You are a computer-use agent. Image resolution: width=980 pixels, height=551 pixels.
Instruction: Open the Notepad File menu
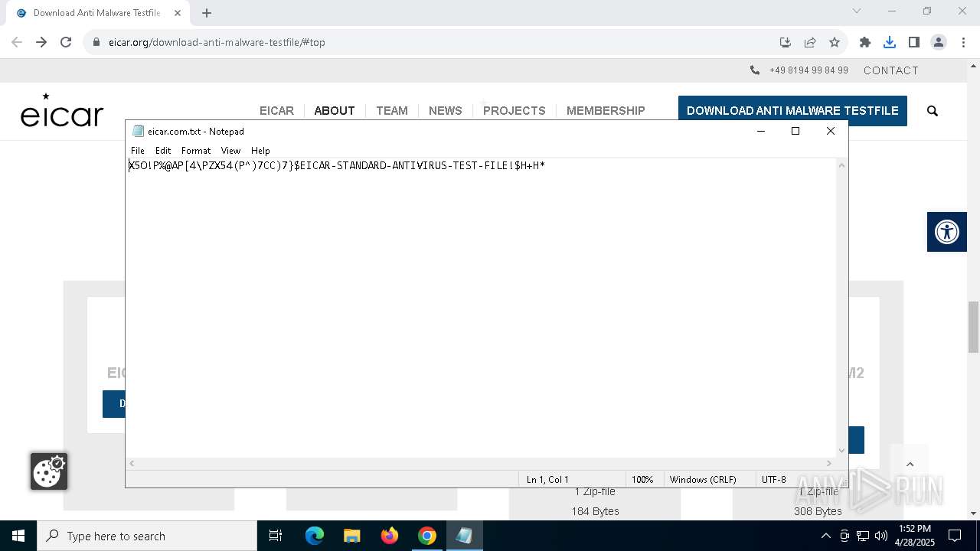(x=138, y=151)
